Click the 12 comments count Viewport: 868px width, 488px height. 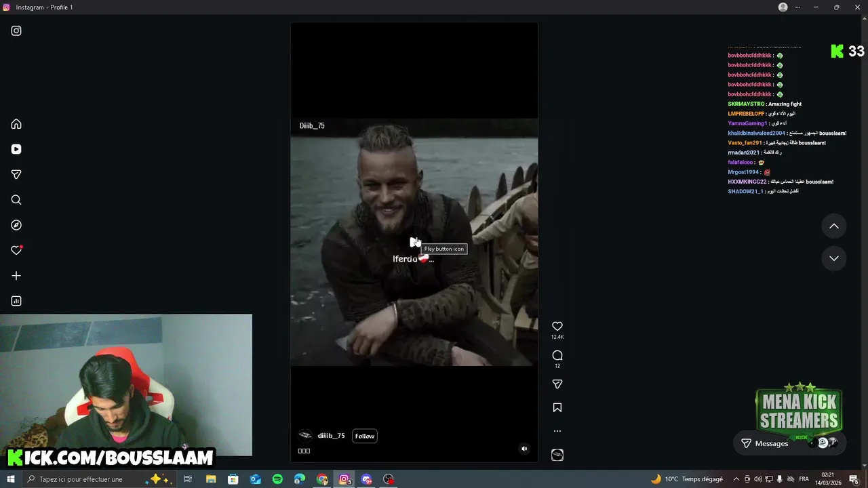[557, 366]
